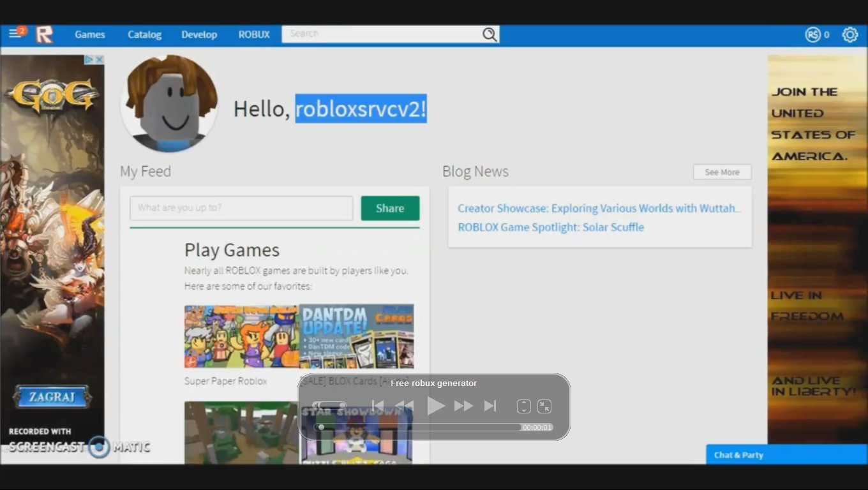The image size is (868, 490).
Task: Click the player volume slider
Action: pos(329,406)
